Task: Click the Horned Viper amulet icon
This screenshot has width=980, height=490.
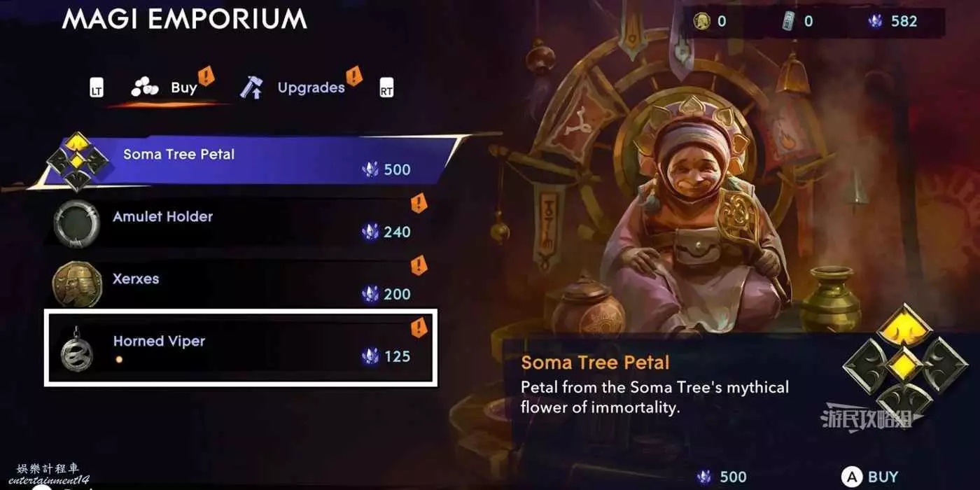Action: (76, 347)
